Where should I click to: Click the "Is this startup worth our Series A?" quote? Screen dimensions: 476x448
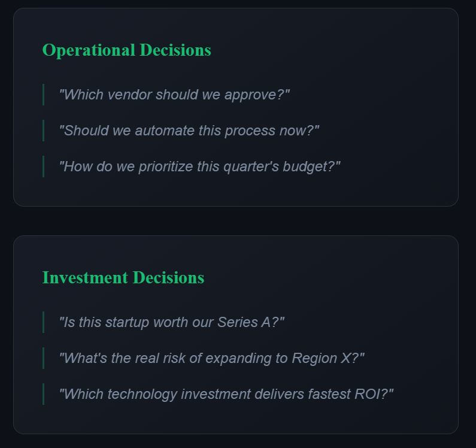point(171,322)
